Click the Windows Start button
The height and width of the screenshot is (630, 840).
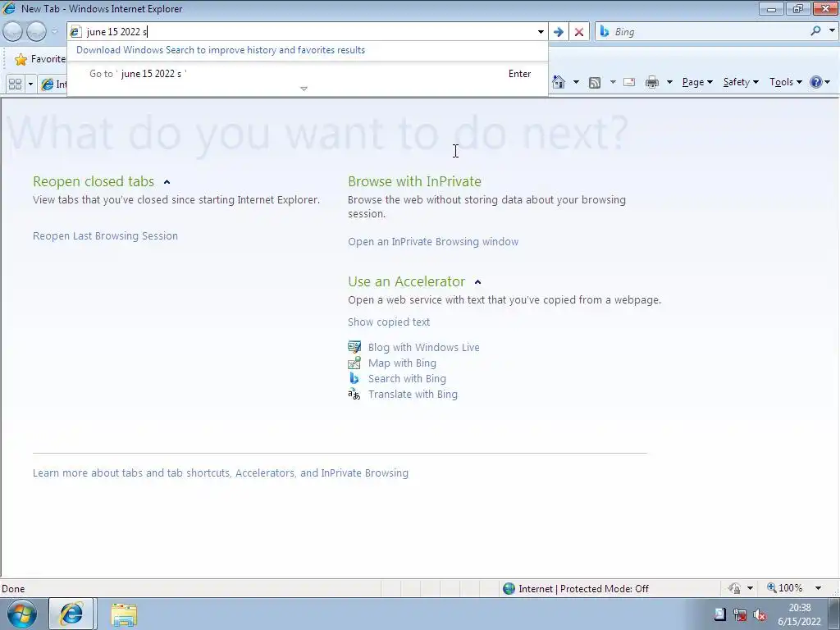point(22,614)
